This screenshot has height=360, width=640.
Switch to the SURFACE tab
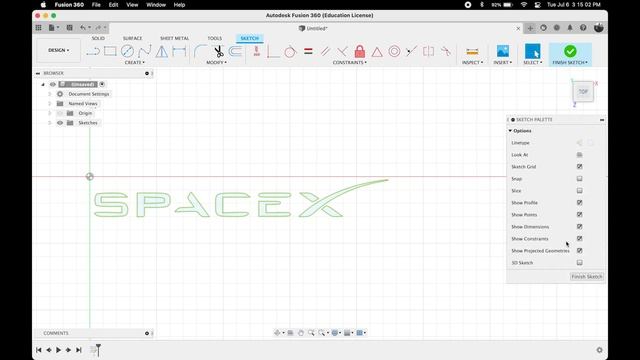(133, 38)
